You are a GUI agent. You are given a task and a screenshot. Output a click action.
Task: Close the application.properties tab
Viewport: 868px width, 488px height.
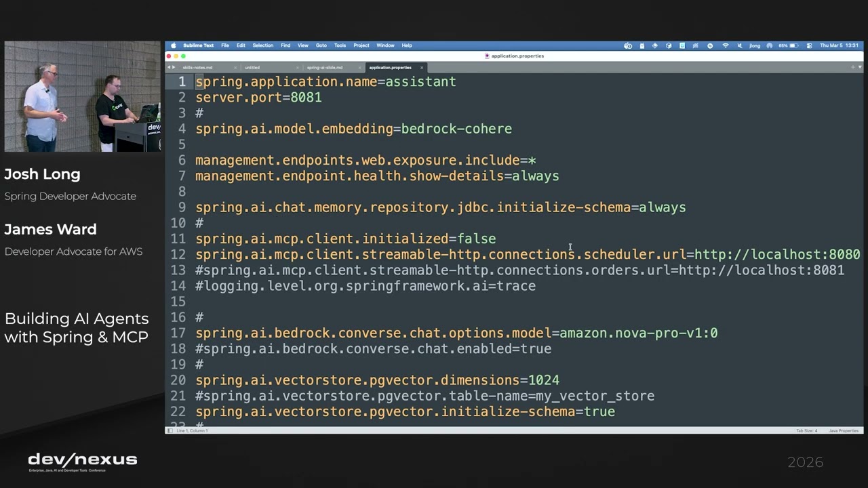click(x=422, y=68)
